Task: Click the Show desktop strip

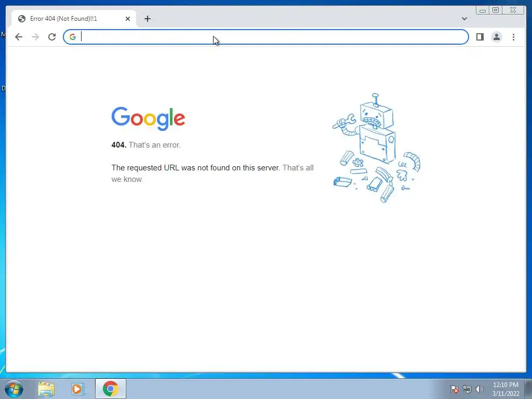Action: [x=528, y=389]
